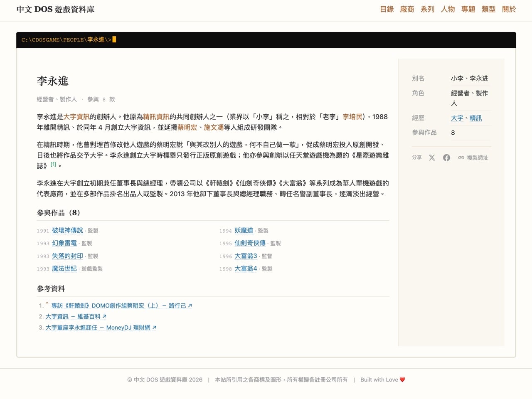532x399 pixels.
Task: Open the 中文 DOS 遊戲資料庫 home link
Action: pyautogui.click(x=55, y=9)
